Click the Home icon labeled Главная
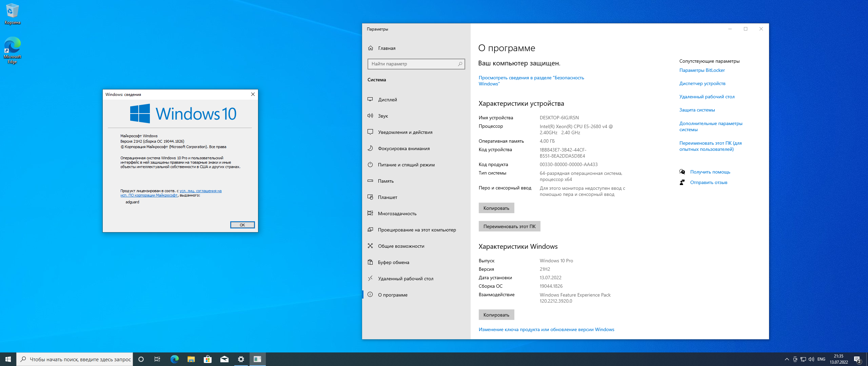This screenshot has width=868, height=366. click(x=371, y=48)
